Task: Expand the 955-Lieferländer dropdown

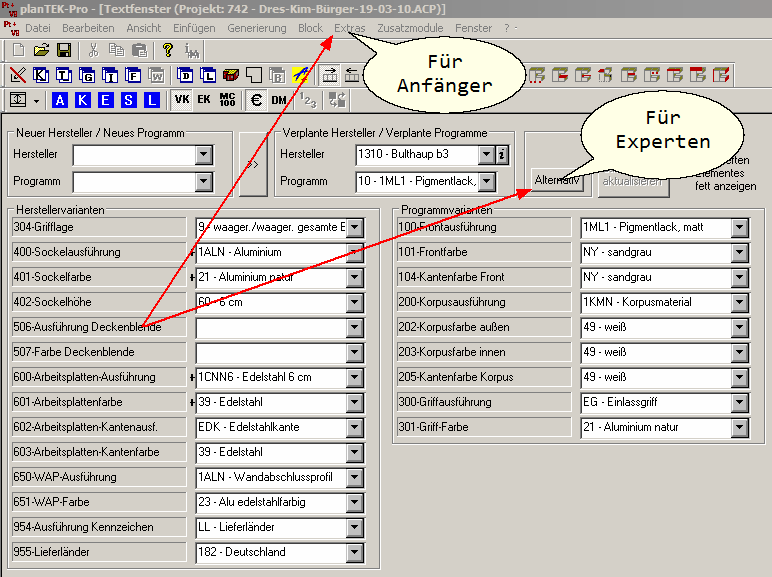Action: point(354,552)
